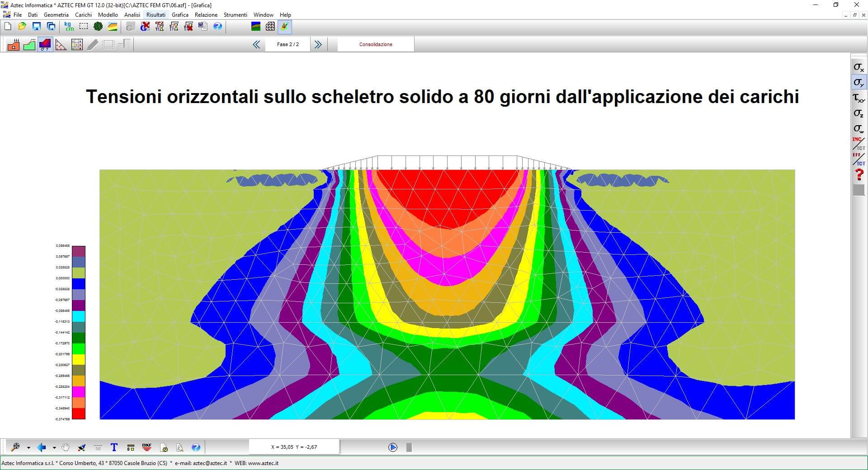
Task: Toggle EFF/TOT stress mode
Action: pyautogui.click(x=858, y=159)
